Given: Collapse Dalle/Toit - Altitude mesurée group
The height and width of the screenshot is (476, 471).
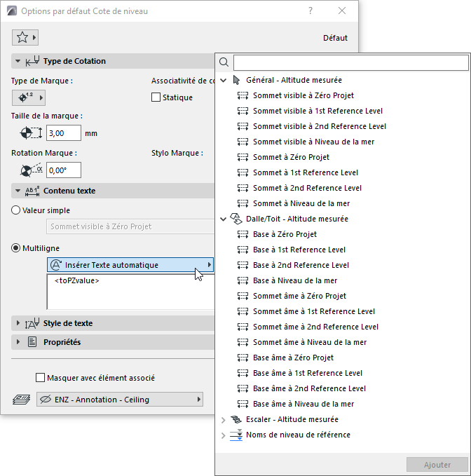Looking at the screenshot, I should (224, 219).
